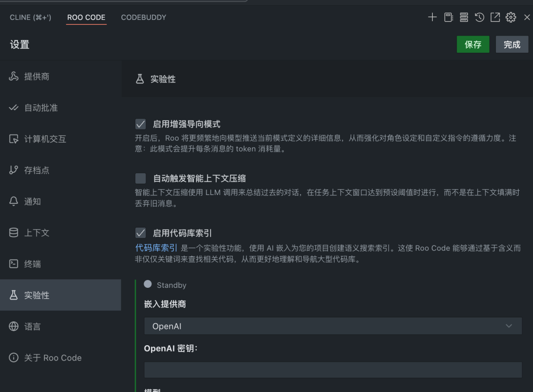The image size is (533, 392).
Task: Expand the OpenAI provider selector chevron
Action: click(x=509, y=326)
